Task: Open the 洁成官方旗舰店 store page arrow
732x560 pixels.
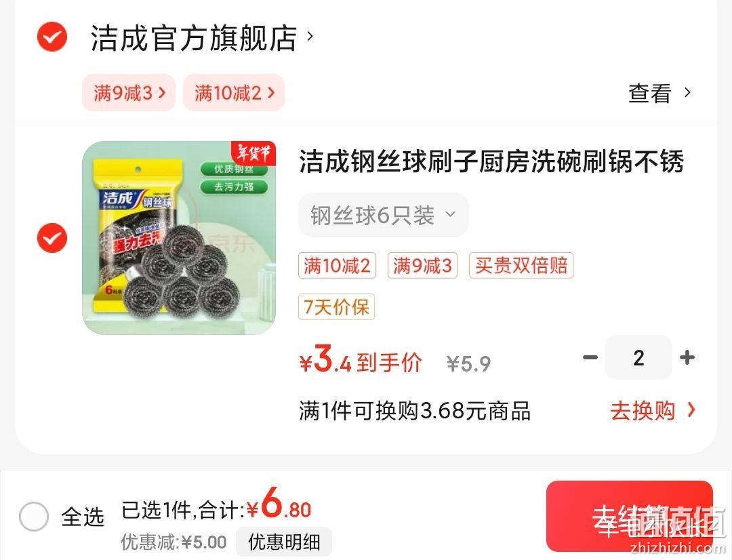Action: coord(310,36)
